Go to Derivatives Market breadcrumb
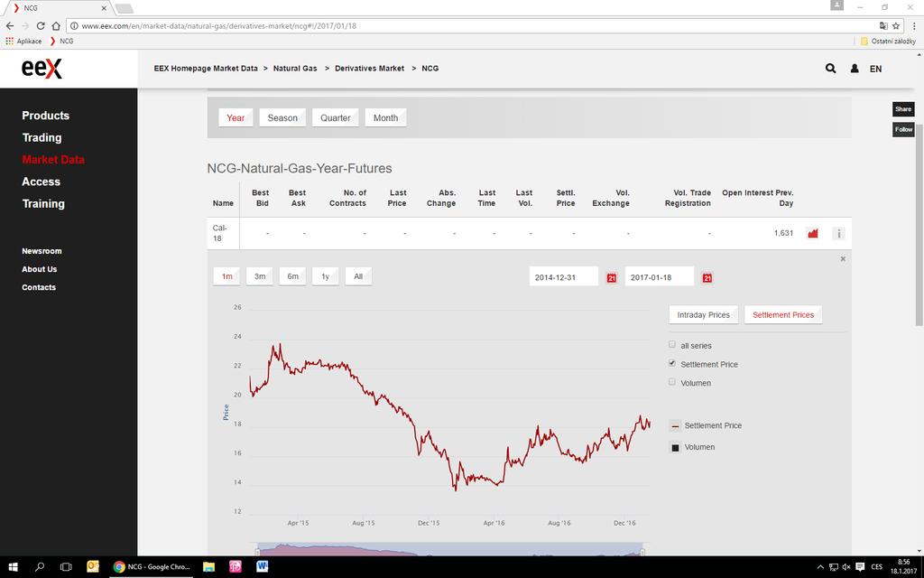 [369, 69]
